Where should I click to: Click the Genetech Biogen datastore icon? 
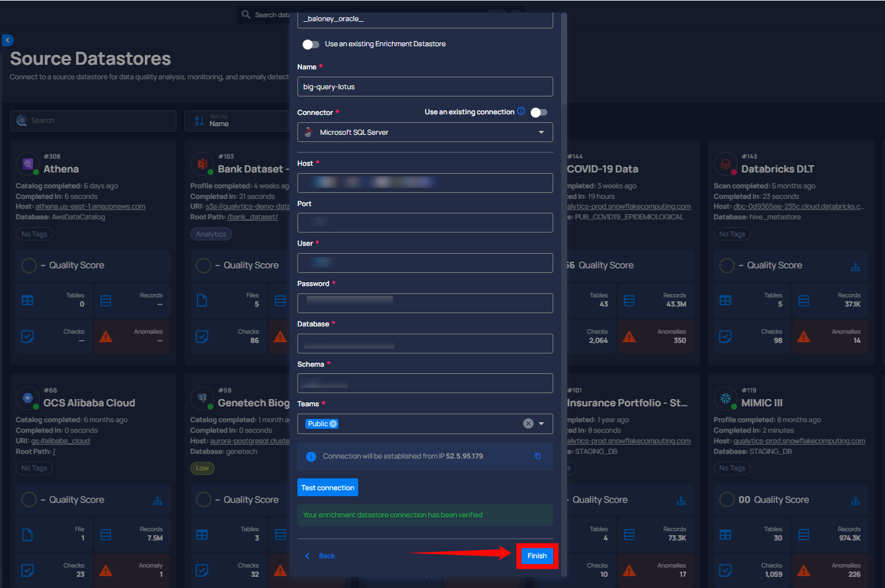coord(202,398)
